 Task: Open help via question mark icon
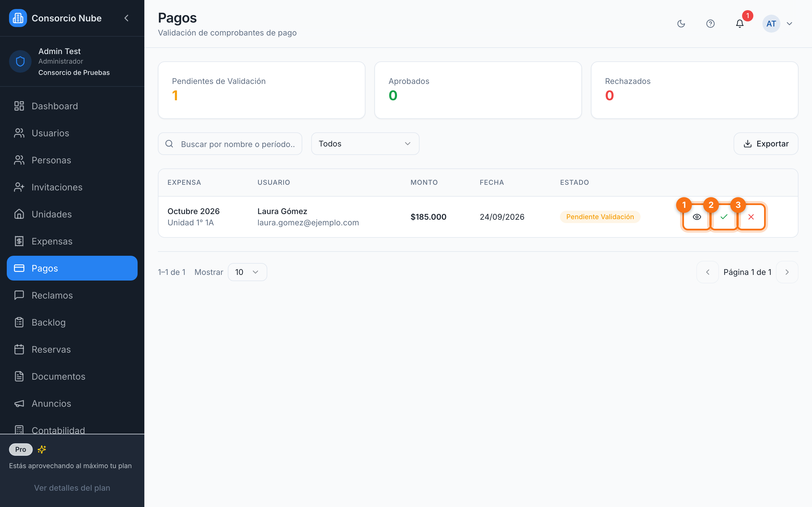click(x=710, y=23)
